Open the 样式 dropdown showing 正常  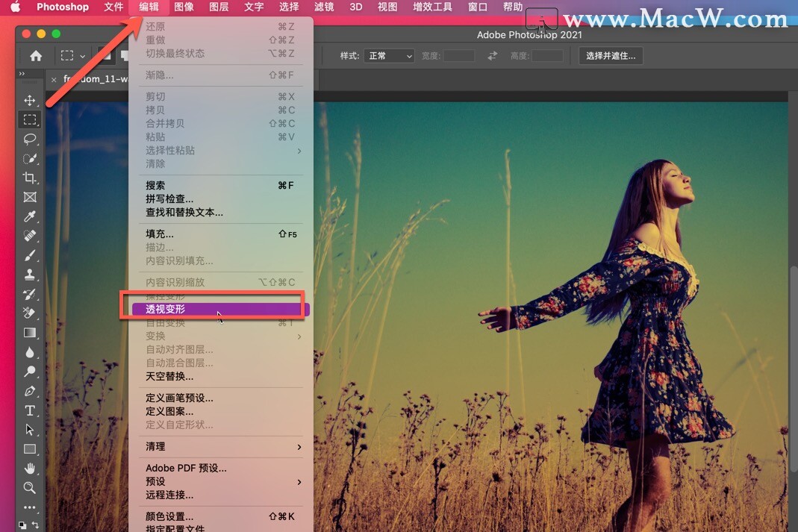tap(389, 55)
